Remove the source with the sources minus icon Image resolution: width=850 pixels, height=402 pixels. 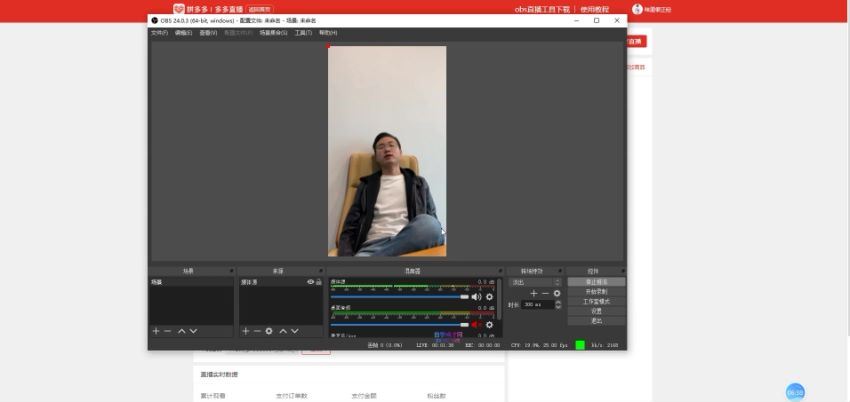point(257,331)
